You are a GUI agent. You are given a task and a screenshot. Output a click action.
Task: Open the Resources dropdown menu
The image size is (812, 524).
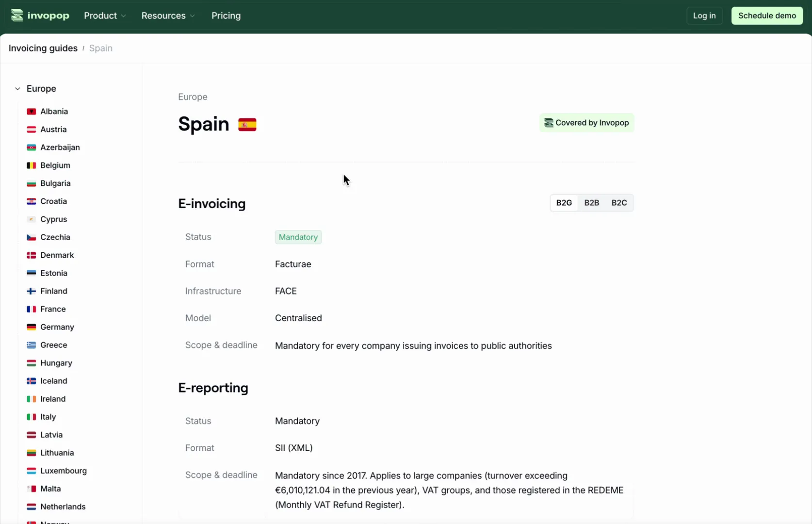click(x=168, y=16)
